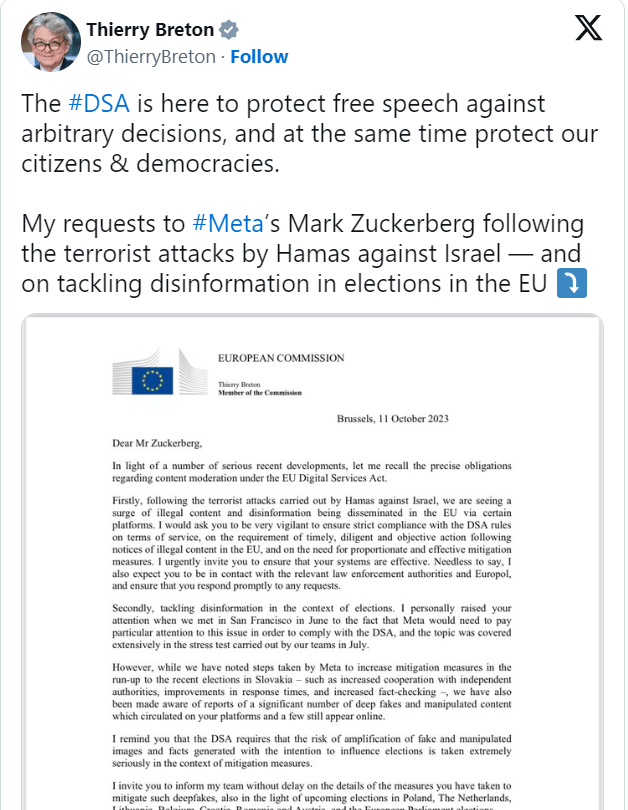
Task: Open the attached letter image
Action: (x=314, y=560)
